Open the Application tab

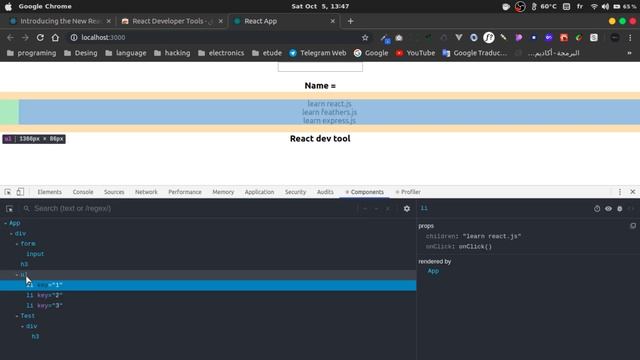click(259, 192)
